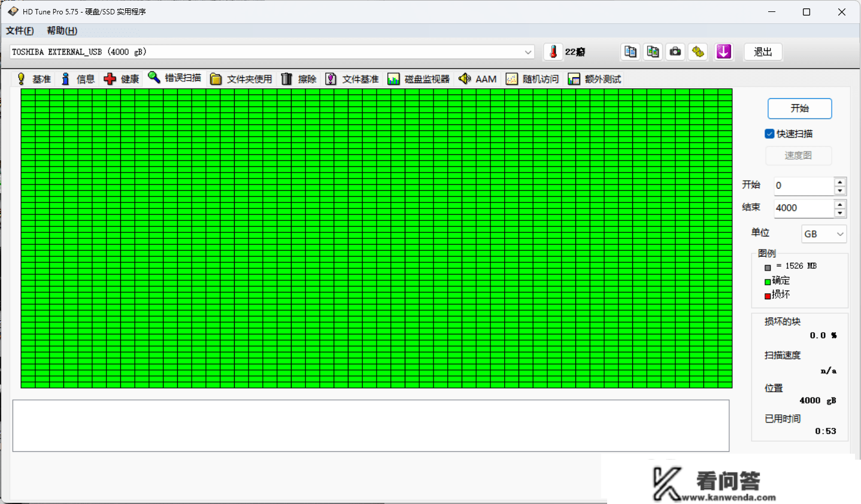Decrease the 开始 start value with down arrow

[x=840, y=190]
